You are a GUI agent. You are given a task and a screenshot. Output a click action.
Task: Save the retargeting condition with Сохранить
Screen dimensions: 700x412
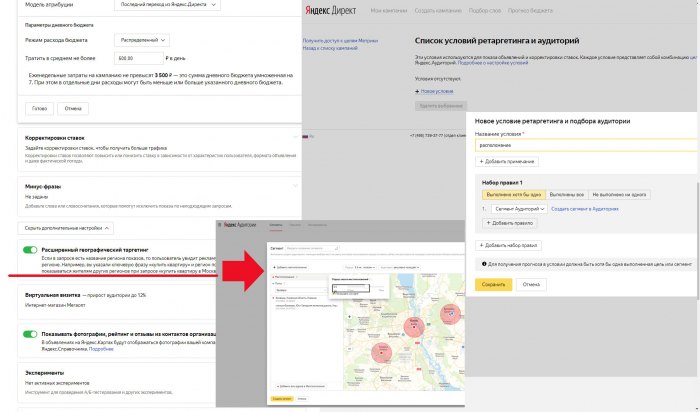[493, 284]
